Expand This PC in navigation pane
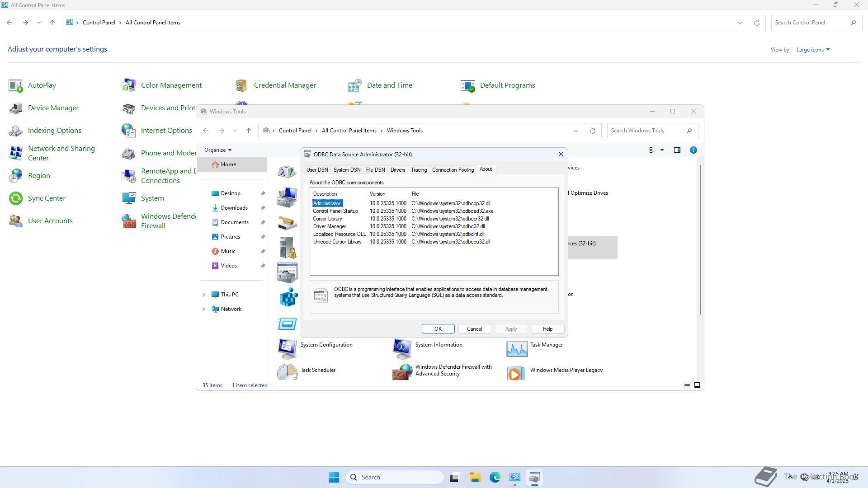This screenshot has width=868, height=488. point(203,295)
